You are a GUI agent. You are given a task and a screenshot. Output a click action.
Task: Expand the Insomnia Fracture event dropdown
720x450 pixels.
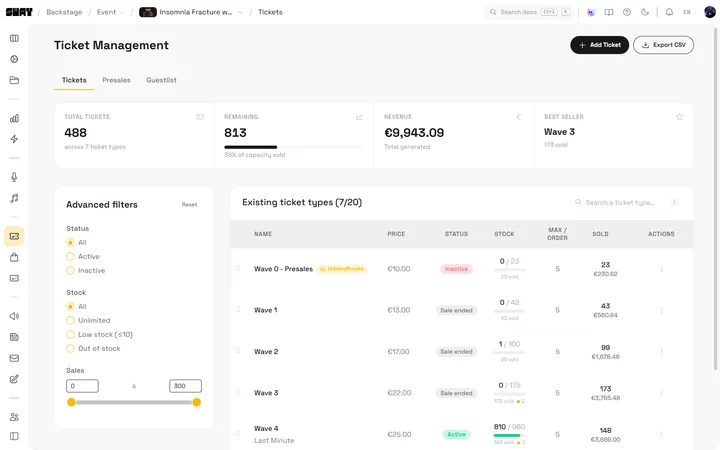pos(191,12)
